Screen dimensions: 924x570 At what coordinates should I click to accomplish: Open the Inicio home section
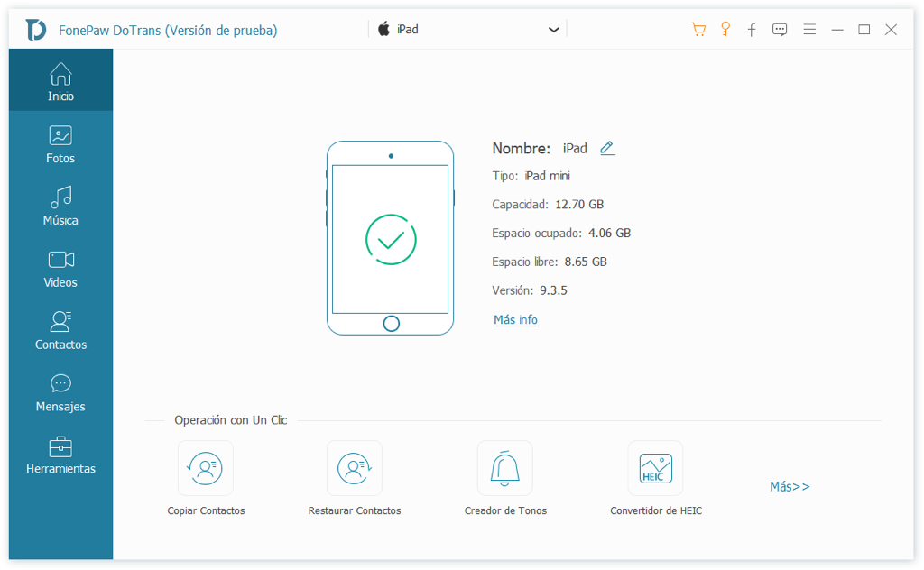(60, 80)
